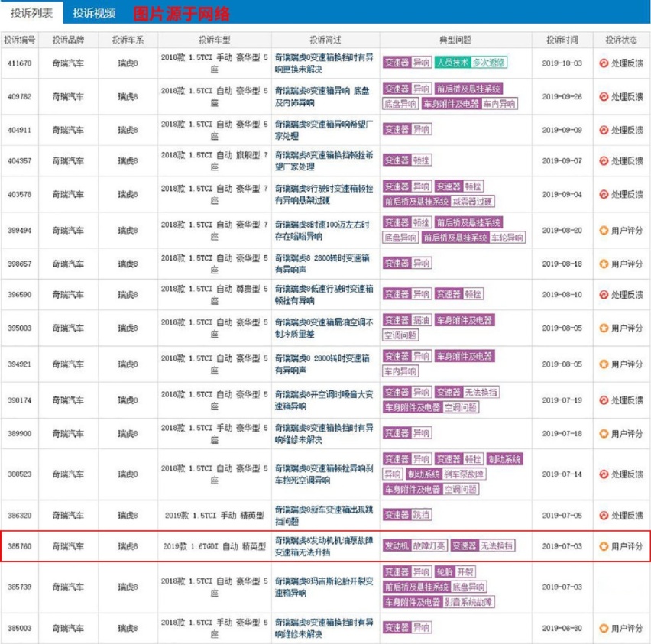Select complaint number 404357
This screenshot has width=651, height=644.
[x=20, y=160]
